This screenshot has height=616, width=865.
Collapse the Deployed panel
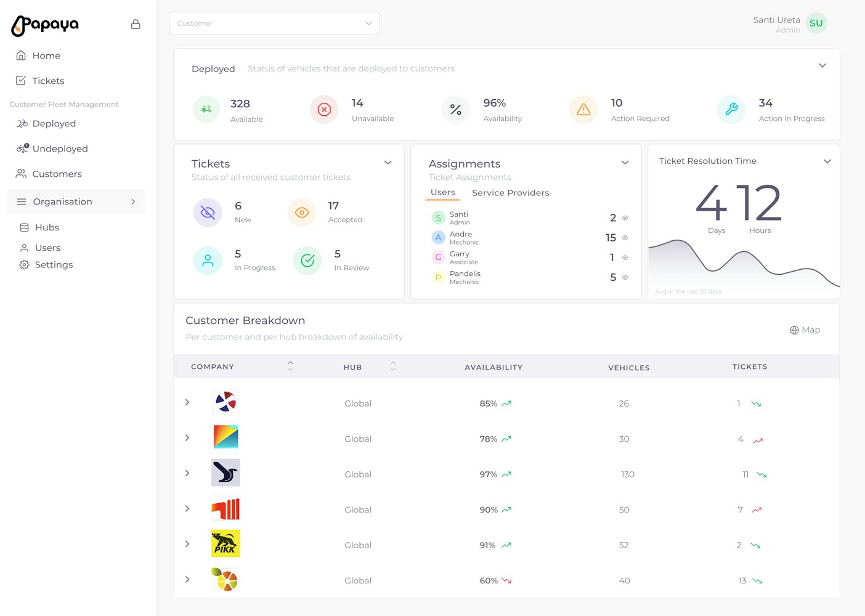tap(822, 65)
